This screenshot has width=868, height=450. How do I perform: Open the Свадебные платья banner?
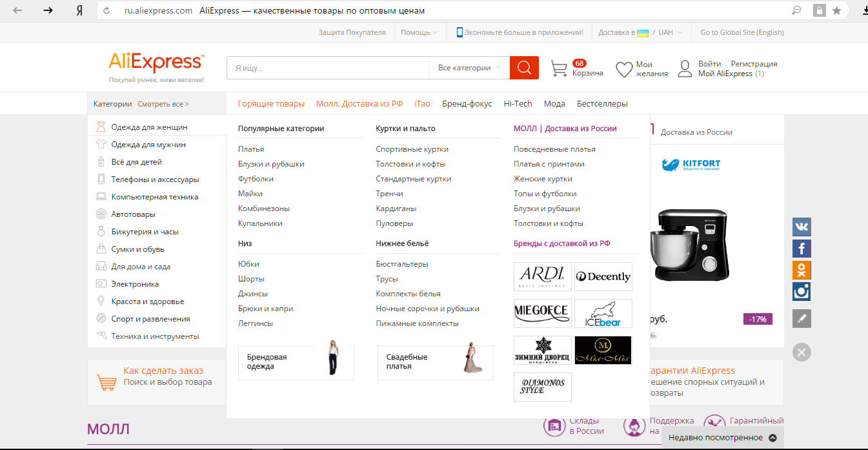[436, 362]
